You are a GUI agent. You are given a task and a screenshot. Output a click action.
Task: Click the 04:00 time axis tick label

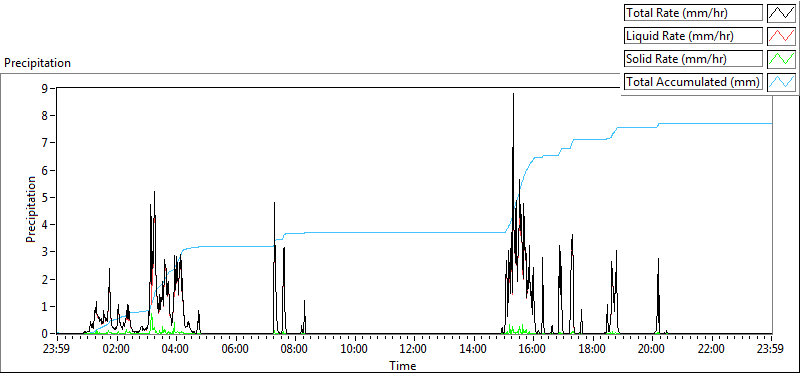pyautogui.click(x=176, y=349)
